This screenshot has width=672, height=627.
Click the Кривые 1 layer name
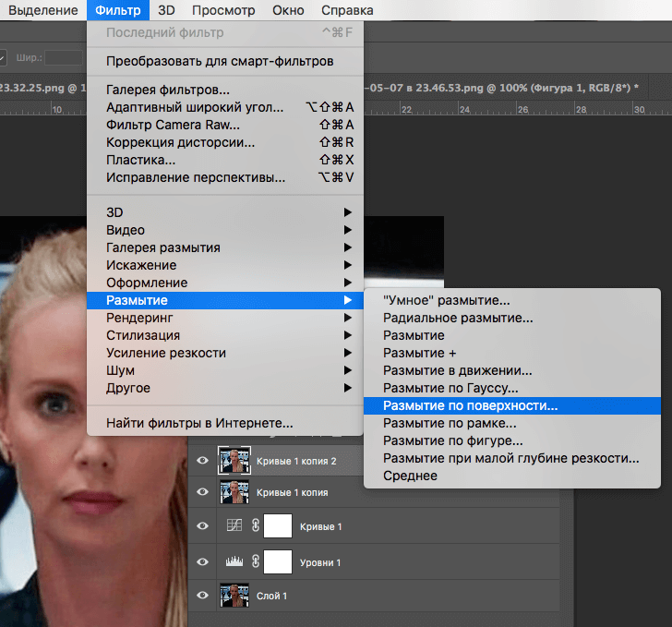coord(321,526)
